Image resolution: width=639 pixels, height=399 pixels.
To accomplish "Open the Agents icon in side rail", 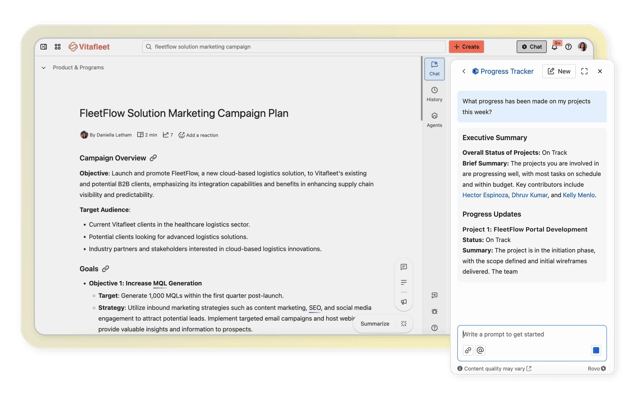I will click(434, 119).
